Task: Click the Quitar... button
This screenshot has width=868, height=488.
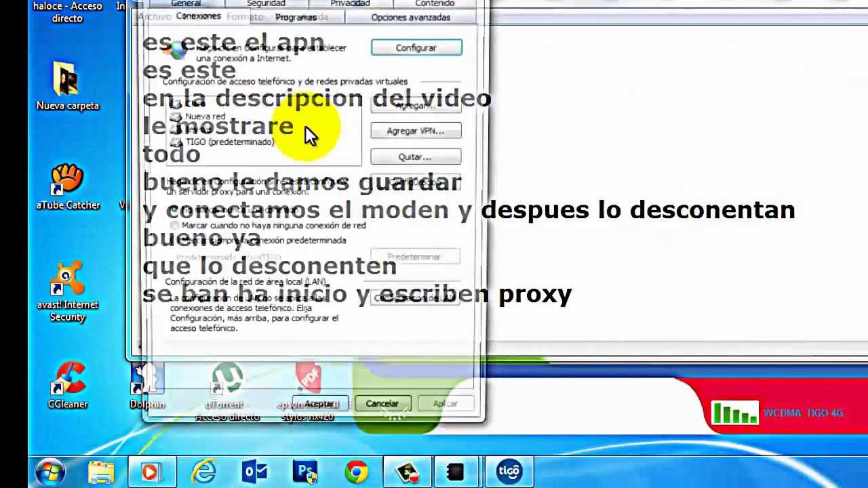Action: 416,157
